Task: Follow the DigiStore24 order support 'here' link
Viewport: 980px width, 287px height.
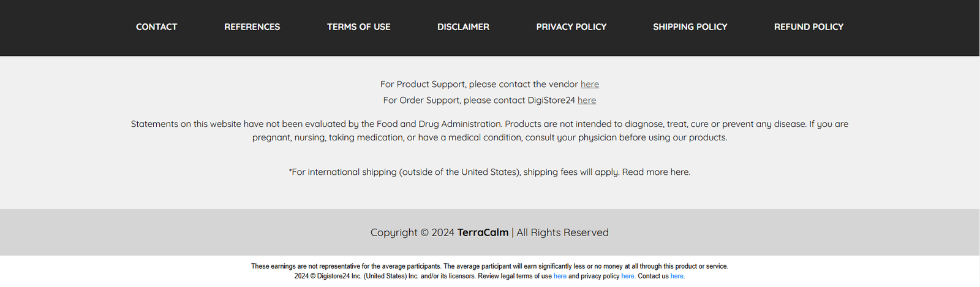Action: pyautogui.click(x=587, y=100)
